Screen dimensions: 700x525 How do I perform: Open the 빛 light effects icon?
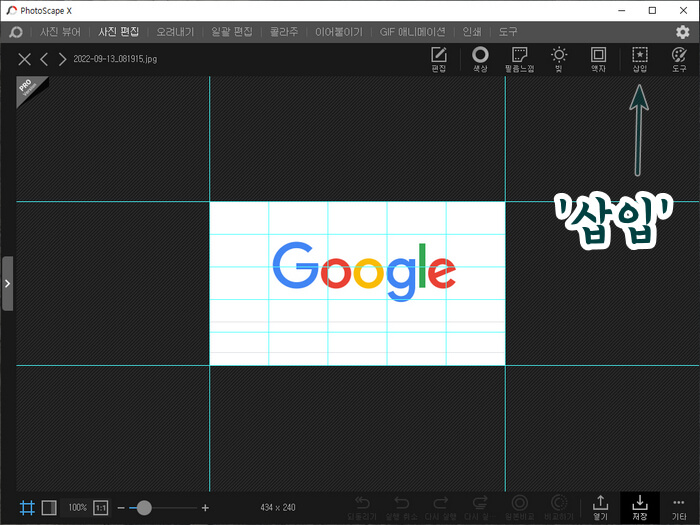point(559,59)
